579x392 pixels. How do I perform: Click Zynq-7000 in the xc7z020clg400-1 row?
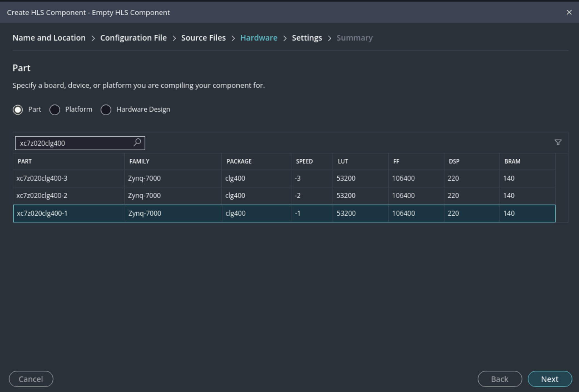pyautogui.click(x=173, y=214)
